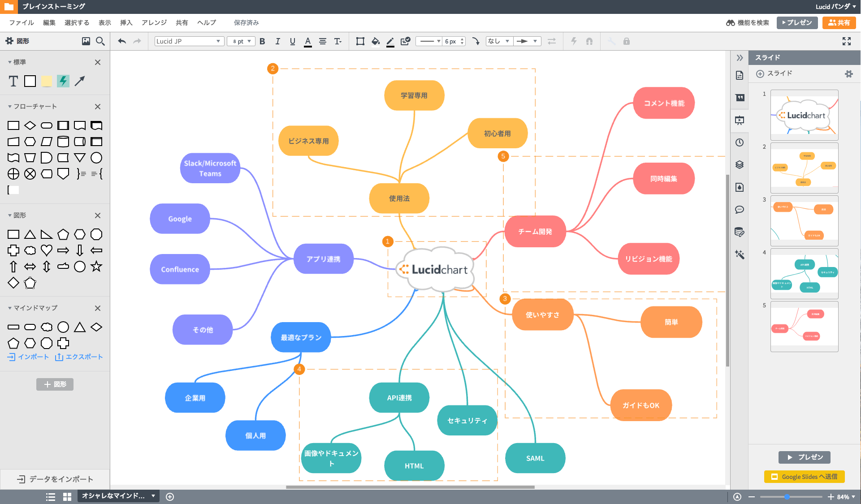Image resolution: width=861 pixels, height=504 pixels.
Task: Click the fullscreen expand icon
Action: [x=846, y=41]
